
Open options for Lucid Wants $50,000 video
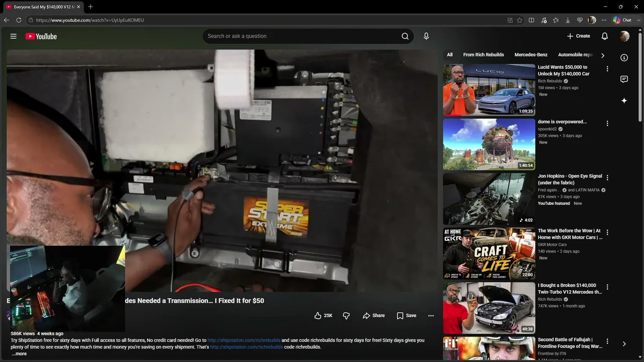tap(607, 69)
